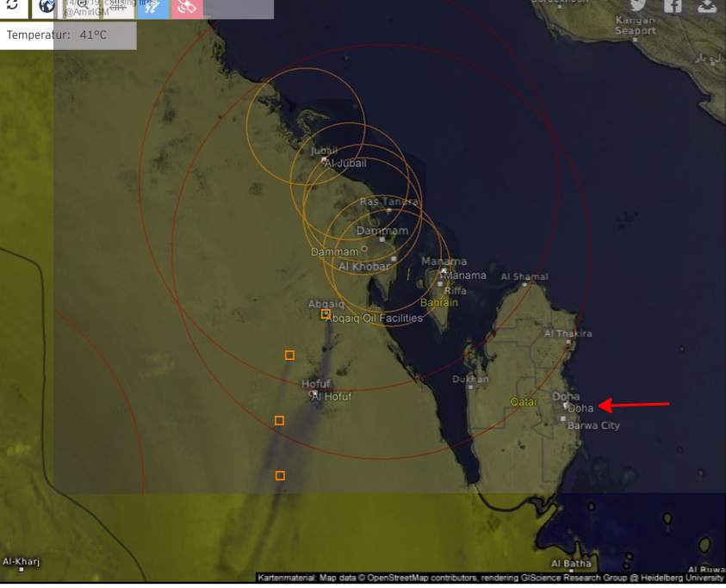Click the Doha city label
This screenshot has width=726, height=588.
point(581,408)
